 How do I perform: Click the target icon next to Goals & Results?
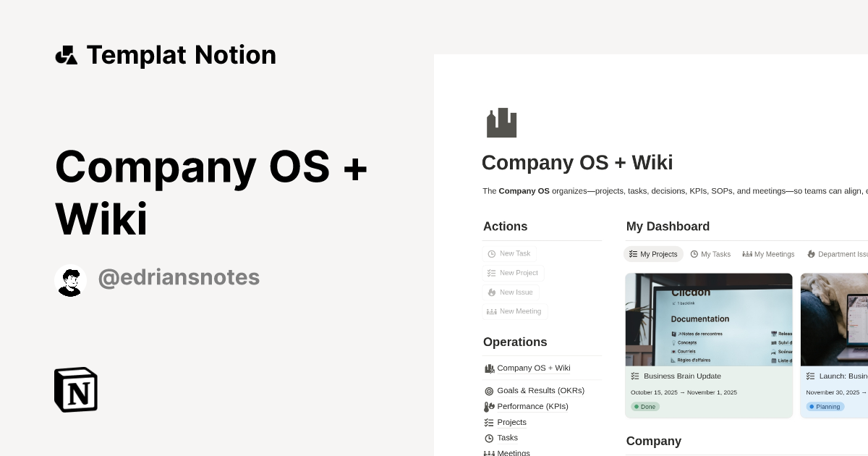pos(489,391)
